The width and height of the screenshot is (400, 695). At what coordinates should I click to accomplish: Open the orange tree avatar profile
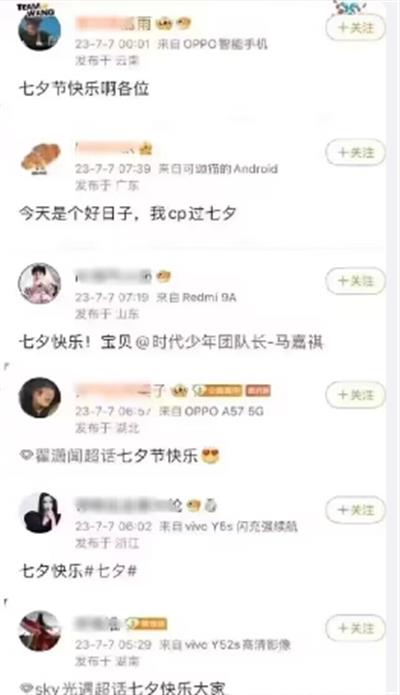coord(40,158)
